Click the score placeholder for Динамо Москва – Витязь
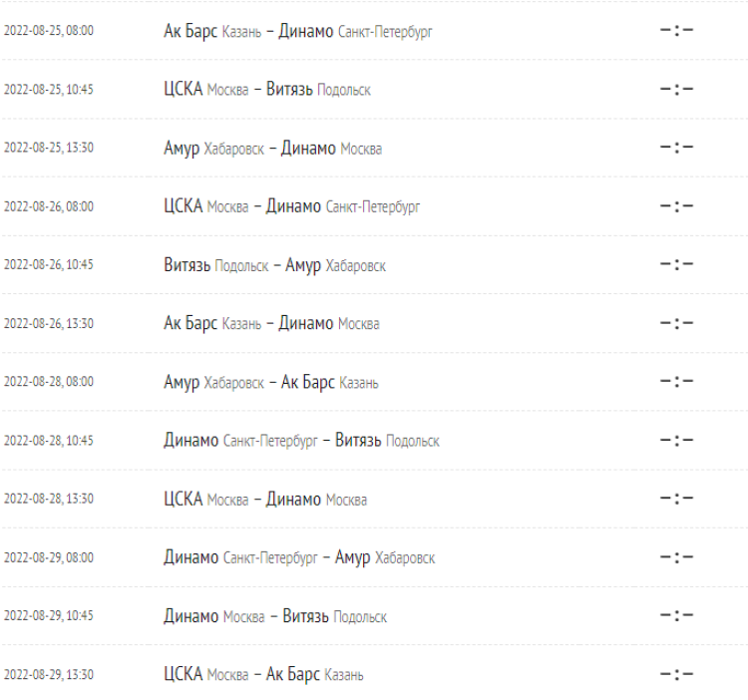Screen dimensions: 748x700 point(676,616)
